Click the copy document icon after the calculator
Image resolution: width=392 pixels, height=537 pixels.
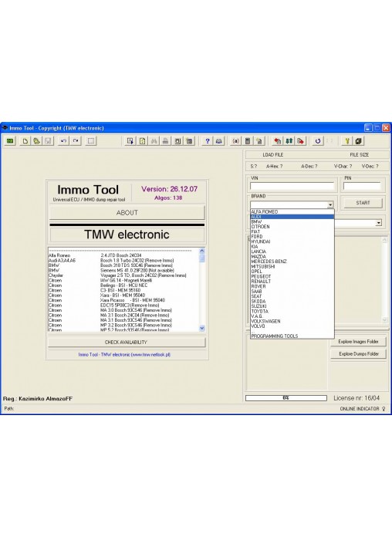pyautogui.click(x=259, y=140)
